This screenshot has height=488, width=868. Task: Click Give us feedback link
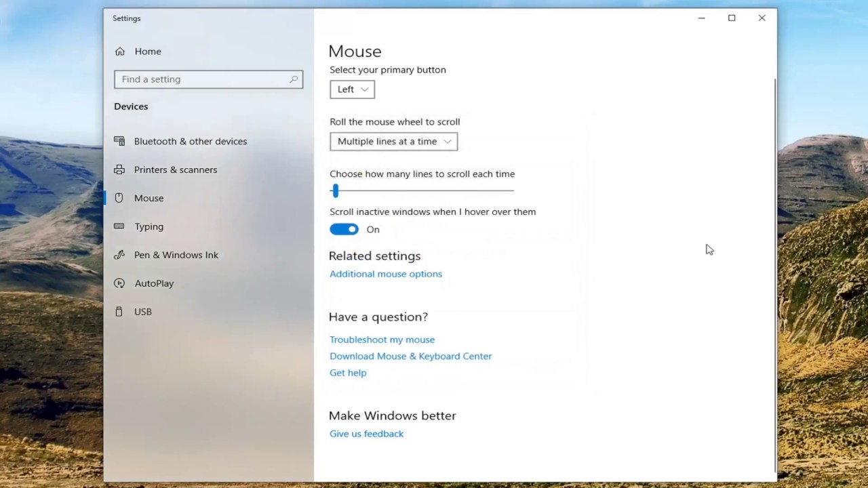click(366, 434)
